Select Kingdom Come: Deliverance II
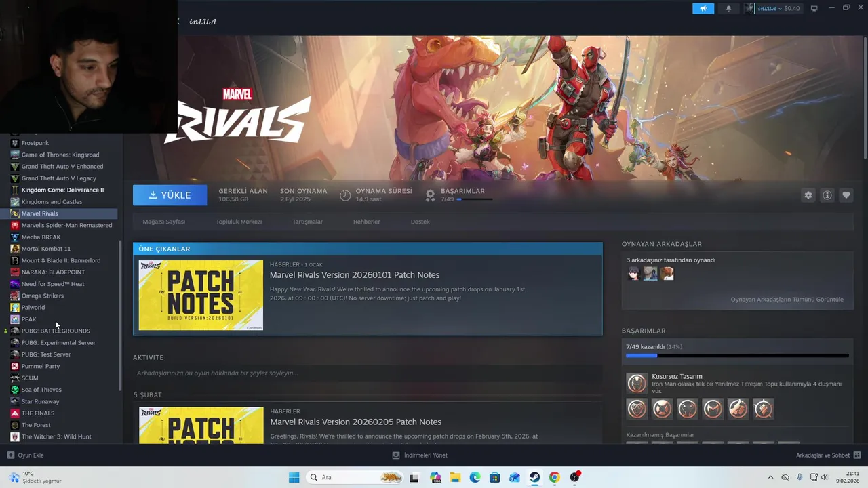The height and width of the screenshot is (488, 868). (61, 190)
